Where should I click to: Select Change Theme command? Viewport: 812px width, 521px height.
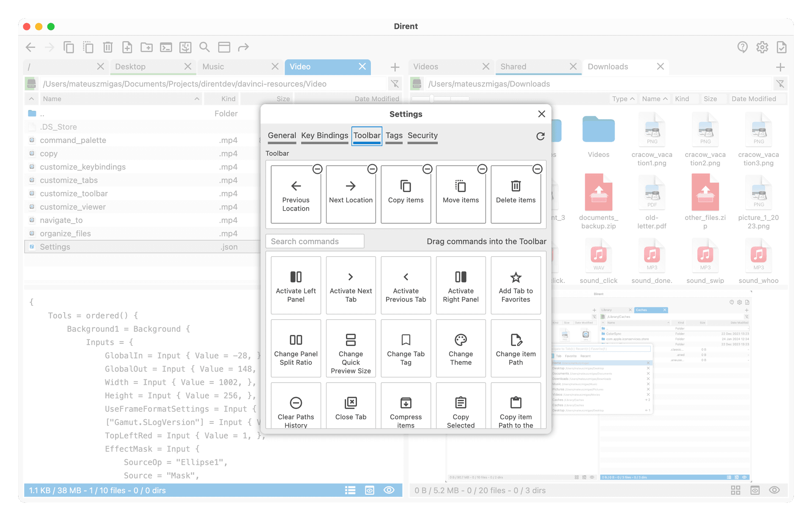(461, 348)
